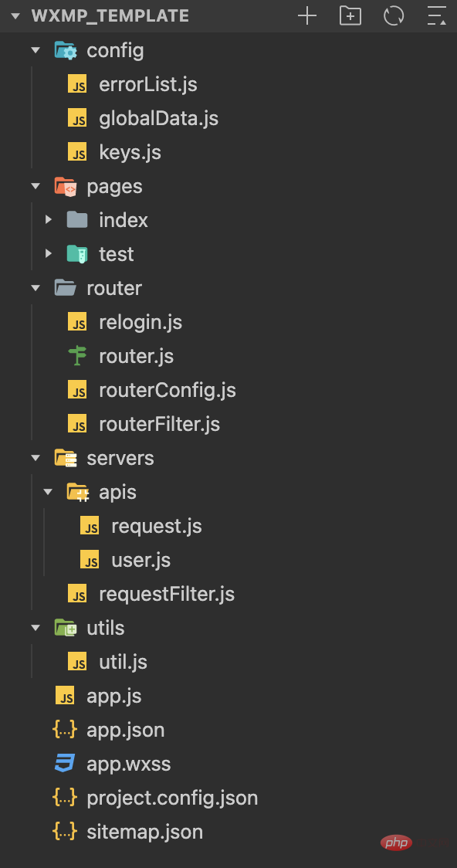Expand the index folder arrow
Image resolution: width=457 pixels, height=868 pixels.
(48, 220)
